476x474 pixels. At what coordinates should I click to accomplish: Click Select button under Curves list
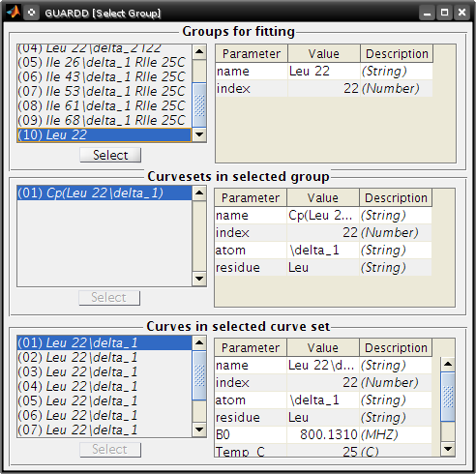coord(110,450)
